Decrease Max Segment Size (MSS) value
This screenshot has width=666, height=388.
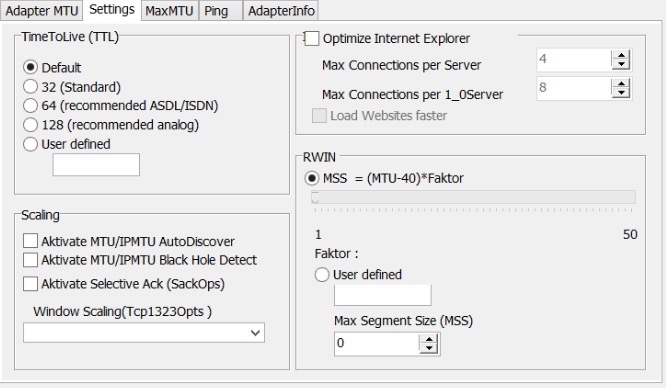[429, 348]
